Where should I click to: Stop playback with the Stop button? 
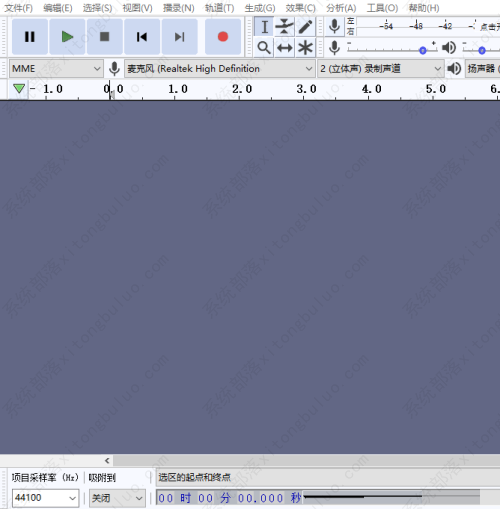(x=105, y=37)
